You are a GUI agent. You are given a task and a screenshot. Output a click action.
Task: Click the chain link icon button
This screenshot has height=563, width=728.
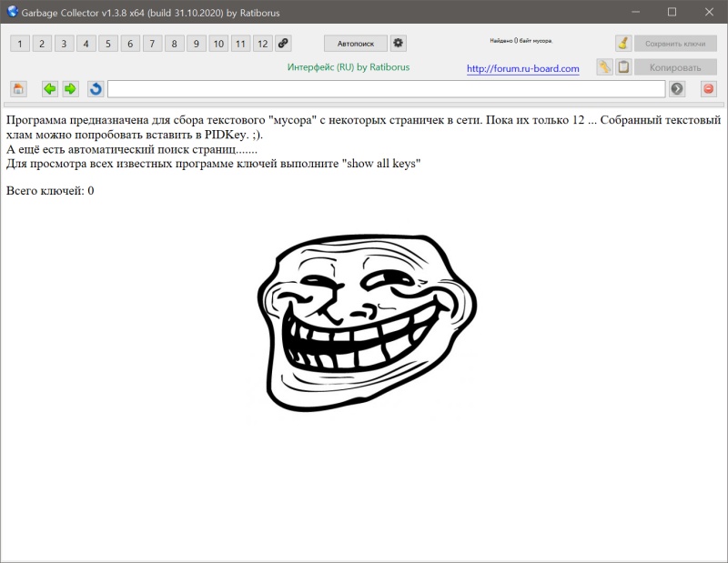tap(283, 43)
